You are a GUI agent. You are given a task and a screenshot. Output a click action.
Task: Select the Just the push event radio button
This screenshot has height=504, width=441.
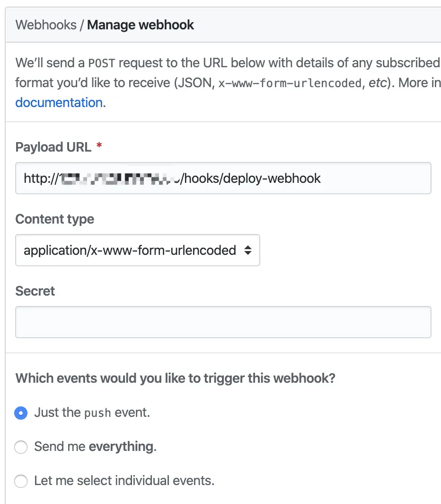click(x=21, y=413)
